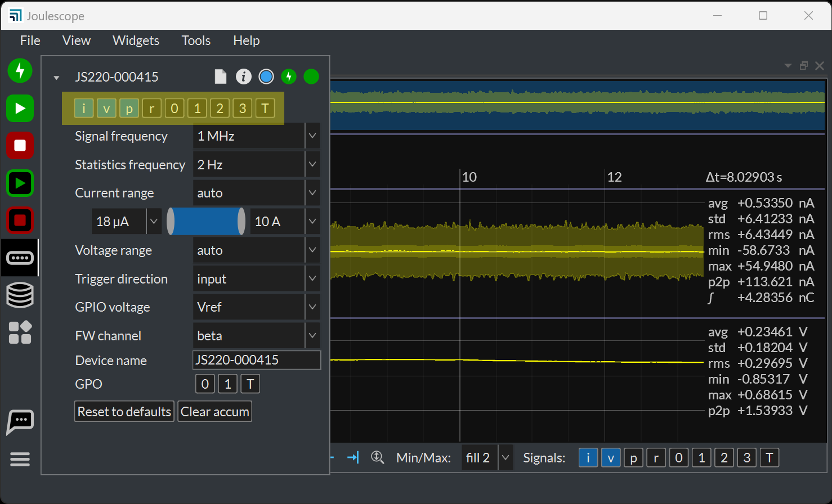Open the 10 A maximum range dropdown
Image resolution: width=832 pixels, height=504 pixels.
[x=285, y=222]
